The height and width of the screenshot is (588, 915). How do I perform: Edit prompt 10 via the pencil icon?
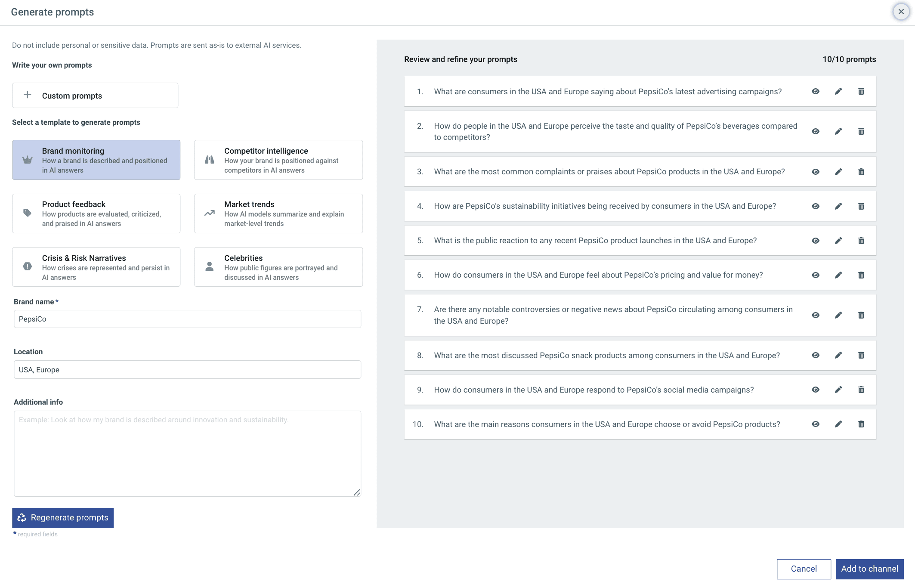tap(838, 424)
